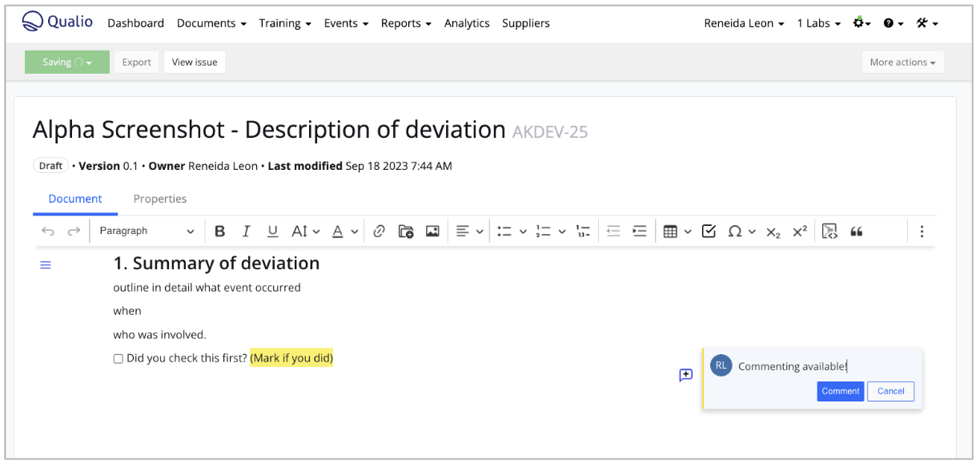Open the Paragraph style dropdown
The image size is (980, 468).
(x=147, y=232)
